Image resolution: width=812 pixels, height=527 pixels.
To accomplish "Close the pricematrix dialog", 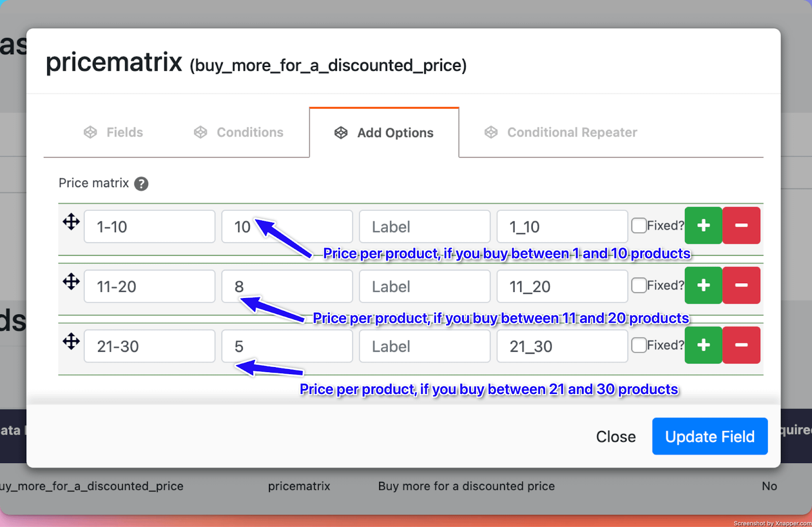I will click(x=616, y=437).
